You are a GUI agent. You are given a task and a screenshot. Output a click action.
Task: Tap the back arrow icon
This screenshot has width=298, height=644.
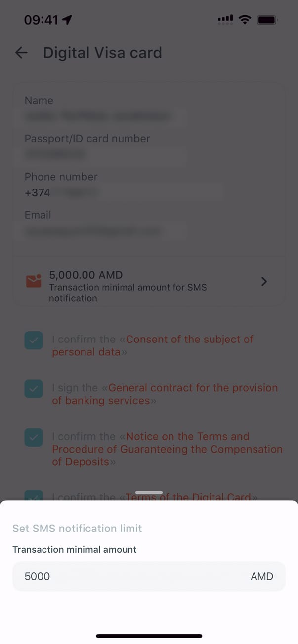(x=21, y=53)
